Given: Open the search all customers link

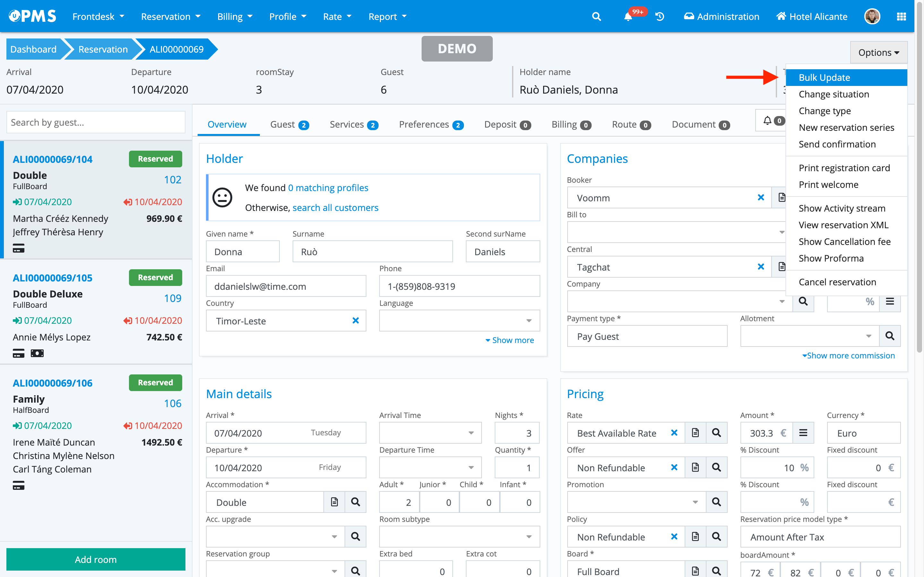Looking at the screenshot, I should pyautogui.click(x=335, y=208).
